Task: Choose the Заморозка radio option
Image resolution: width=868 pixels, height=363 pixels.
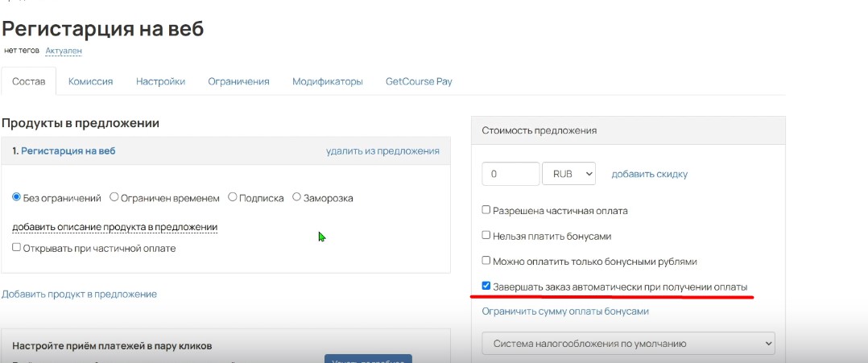Action: click(297, 197)
